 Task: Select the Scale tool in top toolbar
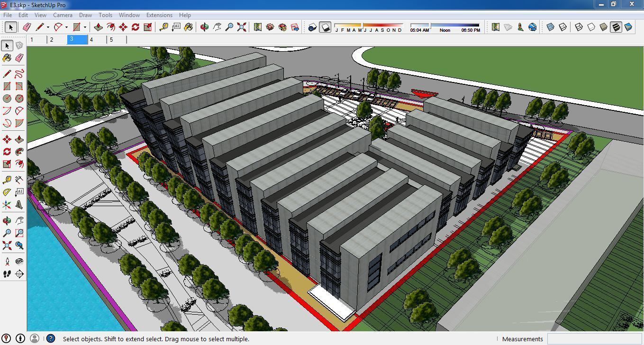coord(147,27)
